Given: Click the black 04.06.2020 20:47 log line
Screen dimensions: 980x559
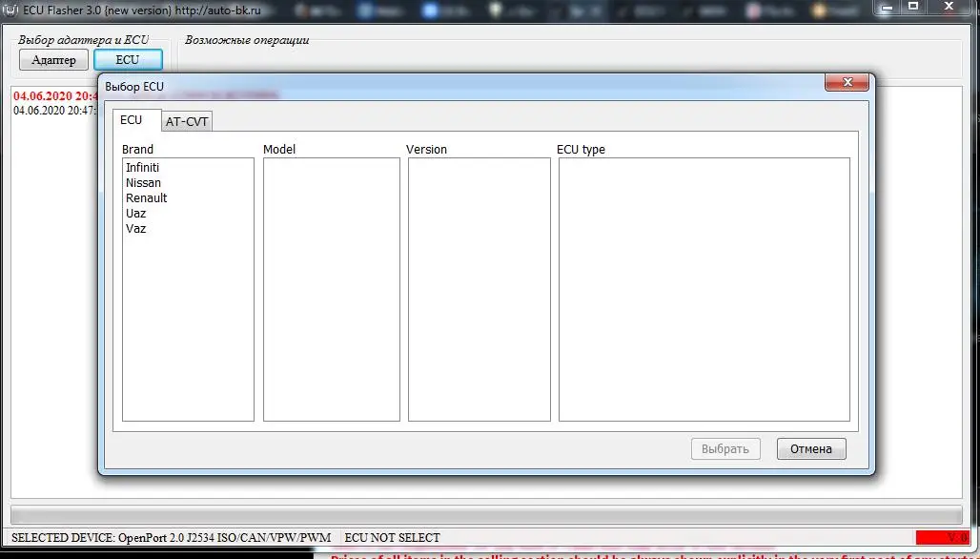Looking at the screenshot, I should [x=55, y=111].
